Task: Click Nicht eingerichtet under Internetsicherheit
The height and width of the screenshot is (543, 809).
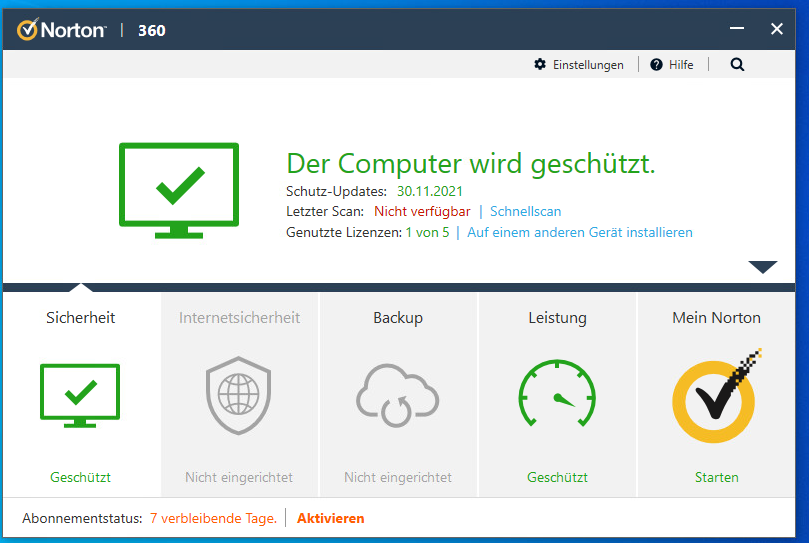Action: (x=239, y=477)
